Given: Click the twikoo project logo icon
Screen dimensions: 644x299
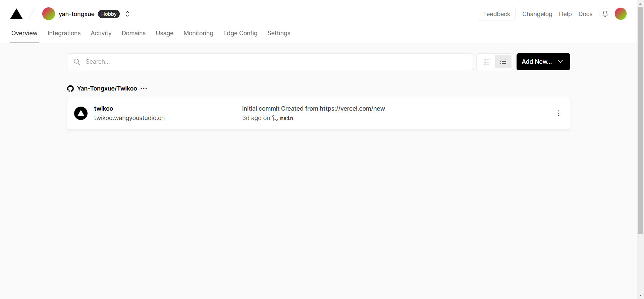Looking at the screenshot, I should [81, 113].
